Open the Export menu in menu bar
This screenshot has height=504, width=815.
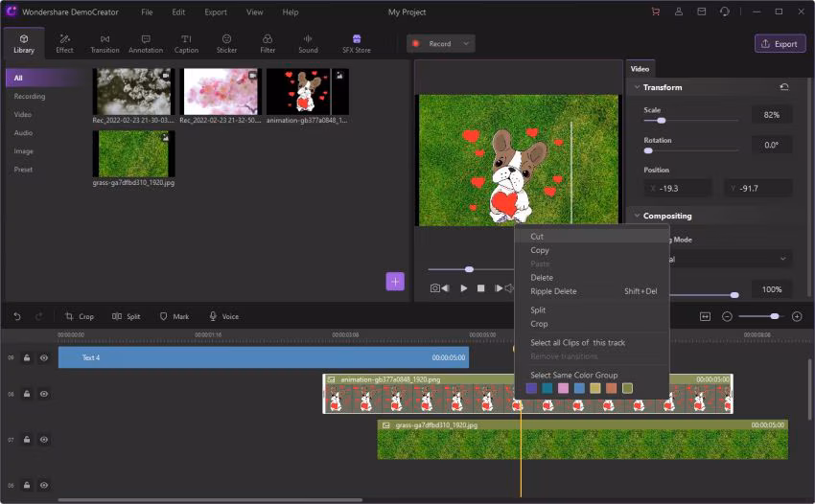(216, 11)
